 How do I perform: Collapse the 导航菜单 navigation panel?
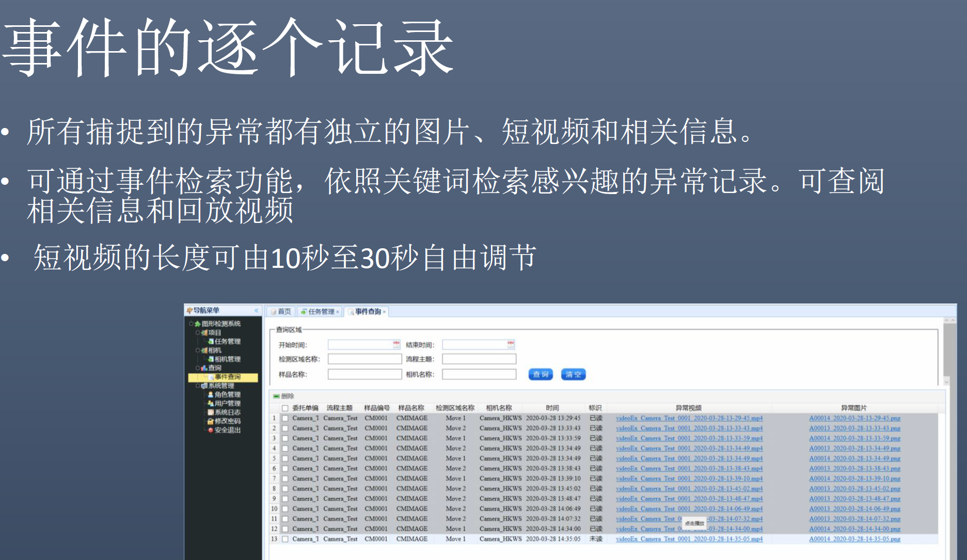[x=256, y=311]
